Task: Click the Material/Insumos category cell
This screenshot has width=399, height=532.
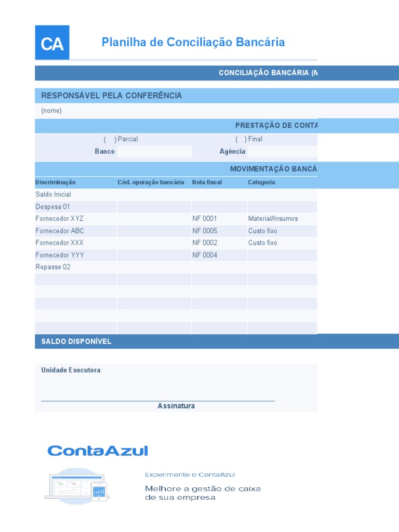Action: tap(282, 219)
